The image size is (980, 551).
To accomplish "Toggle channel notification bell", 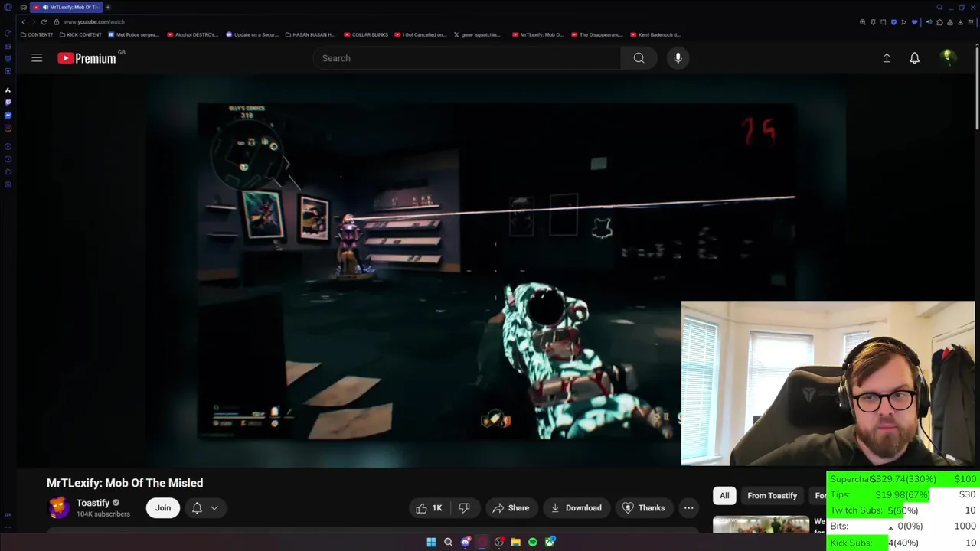I will coord(197,508).
